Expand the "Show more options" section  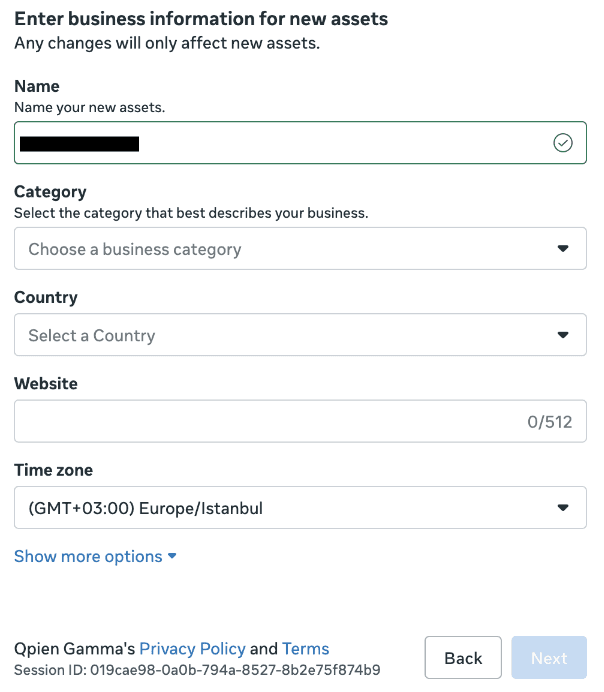[88, 557]
